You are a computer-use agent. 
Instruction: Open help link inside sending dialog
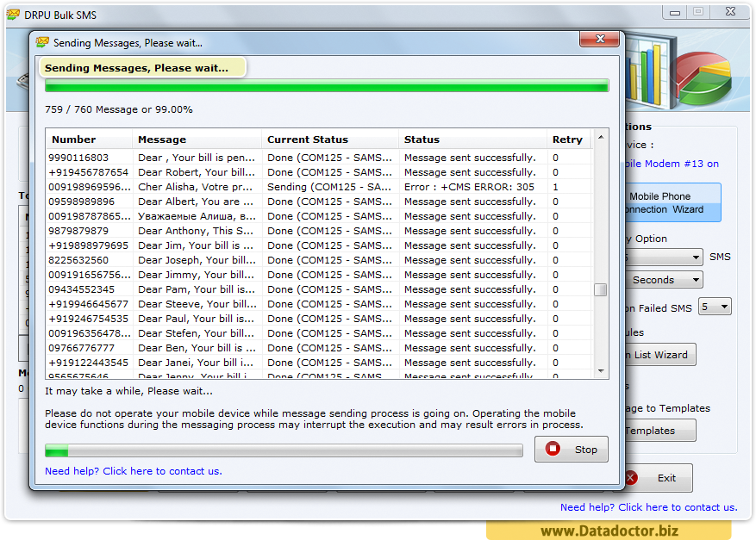pos(134,471)
